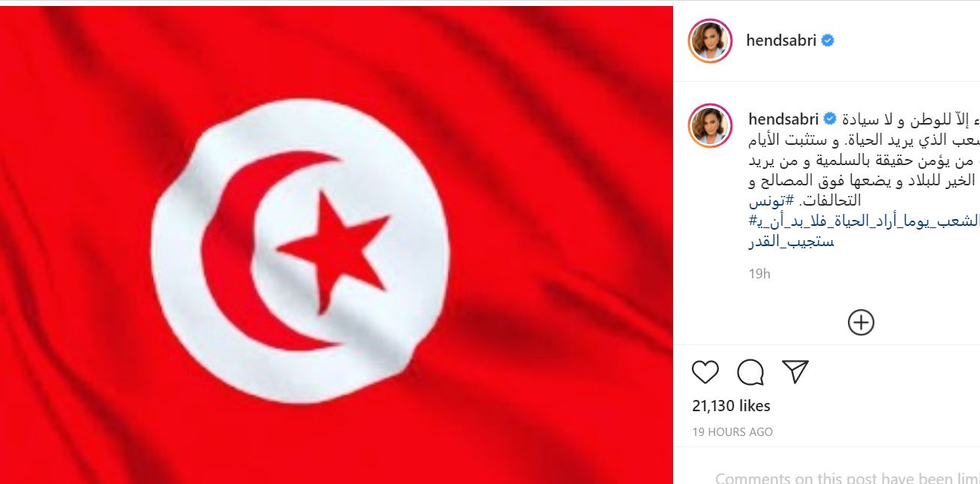Open hendsabri username in caption

784,119
